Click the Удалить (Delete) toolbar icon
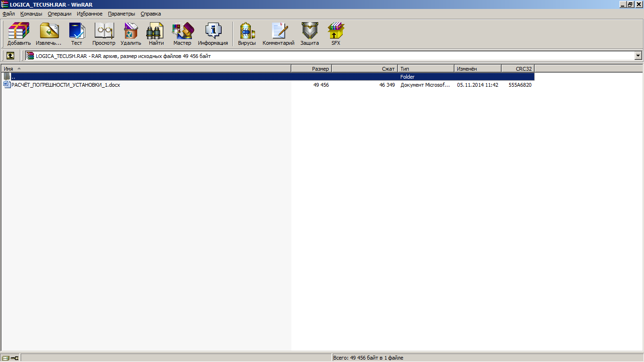 [131, 34]
